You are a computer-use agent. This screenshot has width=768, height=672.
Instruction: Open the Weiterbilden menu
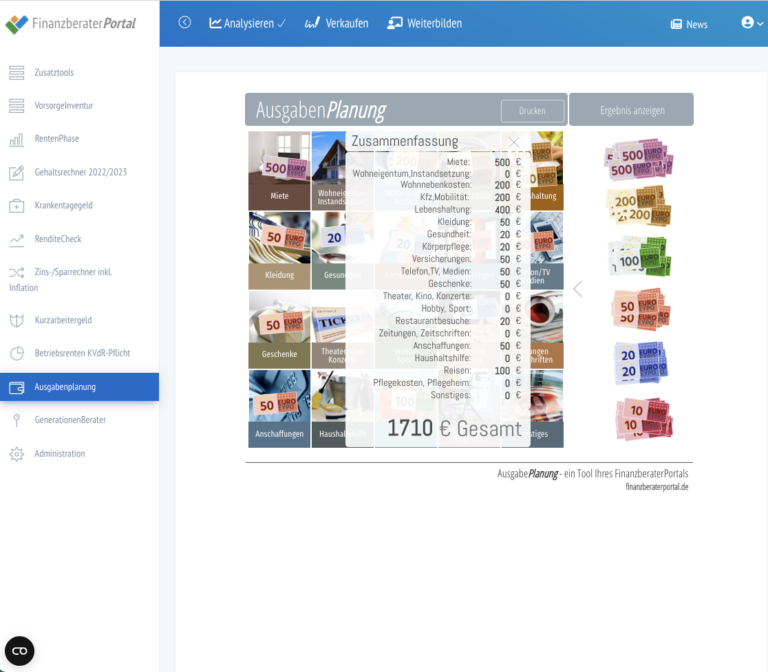425,23
